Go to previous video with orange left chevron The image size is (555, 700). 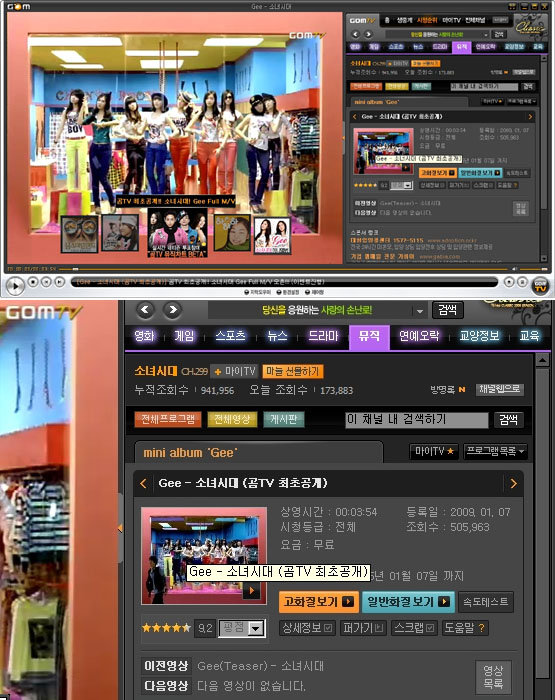(x=143, y=483)
